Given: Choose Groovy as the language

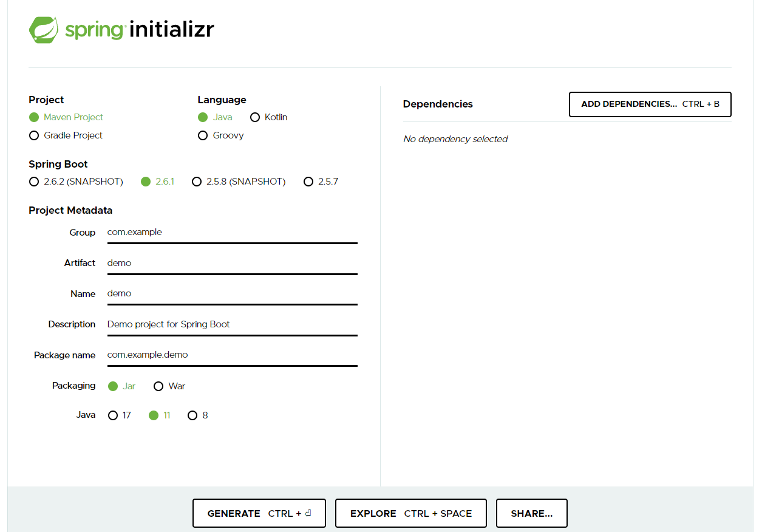Looking at the screenshot, I should 221,135.
